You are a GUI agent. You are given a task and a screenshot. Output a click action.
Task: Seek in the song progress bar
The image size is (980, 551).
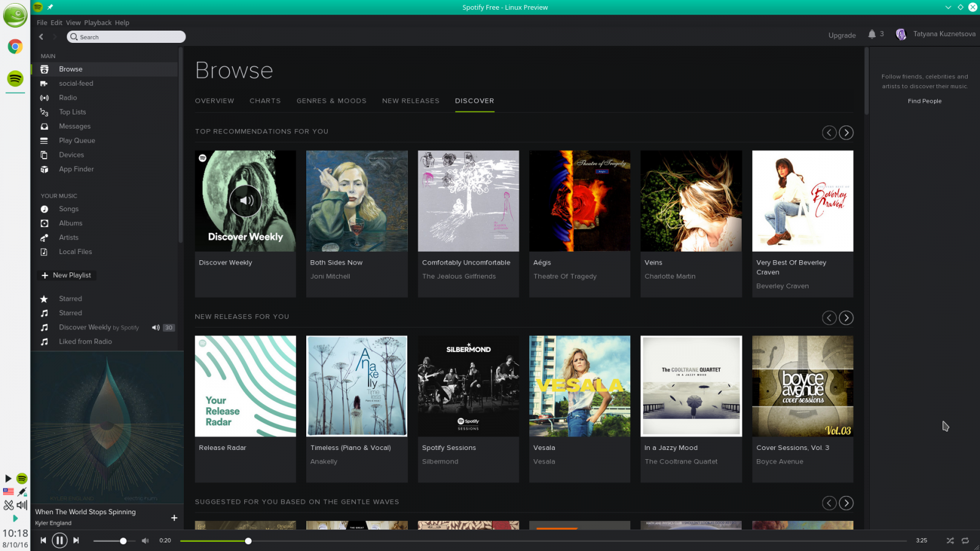coord(543,541)
